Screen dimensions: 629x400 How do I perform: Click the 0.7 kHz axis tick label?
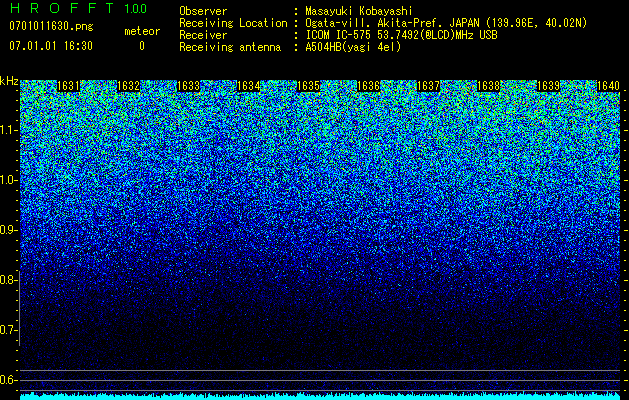pyautogui.click(x=8, y=330)
